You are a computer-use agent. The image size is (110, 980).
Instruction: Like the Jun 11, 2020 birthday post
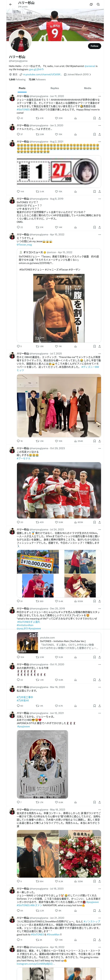tap(57, 118)
